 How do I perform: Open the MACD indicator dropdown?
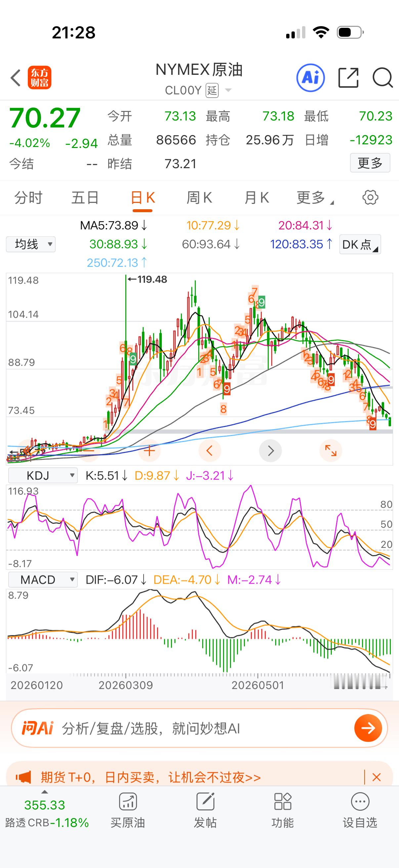coord(43,580)
